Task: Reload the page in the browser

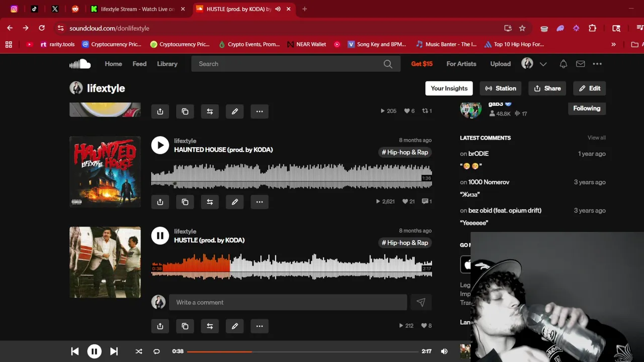Action: 42,28
